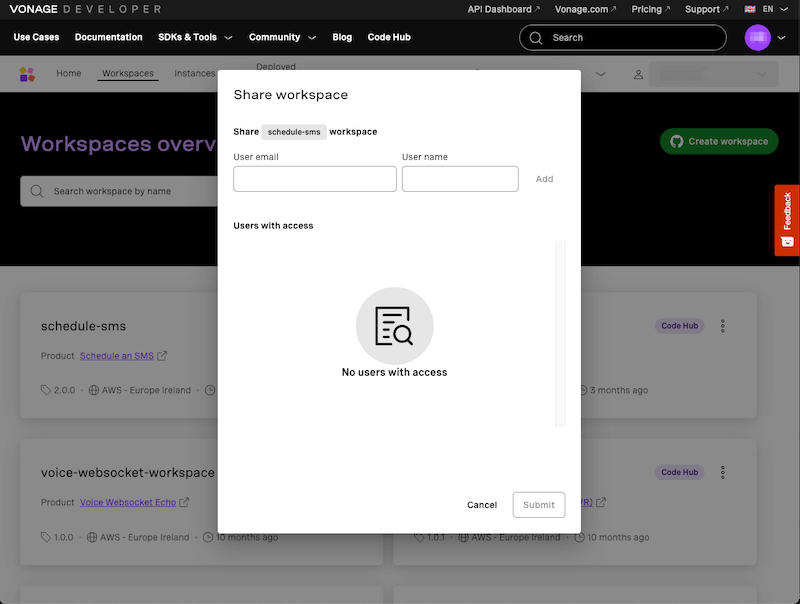The width and height of the screenshot is (800, 604).
Task: Click the British flag language icon
Action: 749,9
